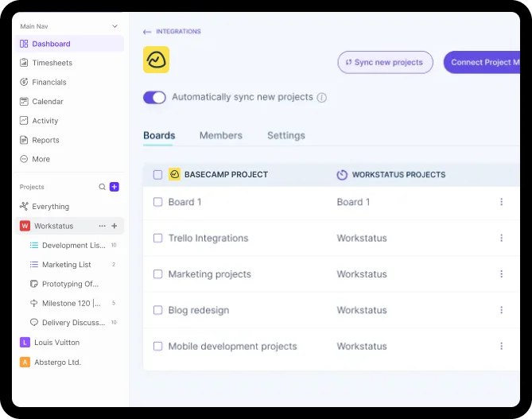Image resolution: width=532 pixels, height=419 pixels.
Task: Select Workstatus workspace in sidebar
Action: point(53,226)
